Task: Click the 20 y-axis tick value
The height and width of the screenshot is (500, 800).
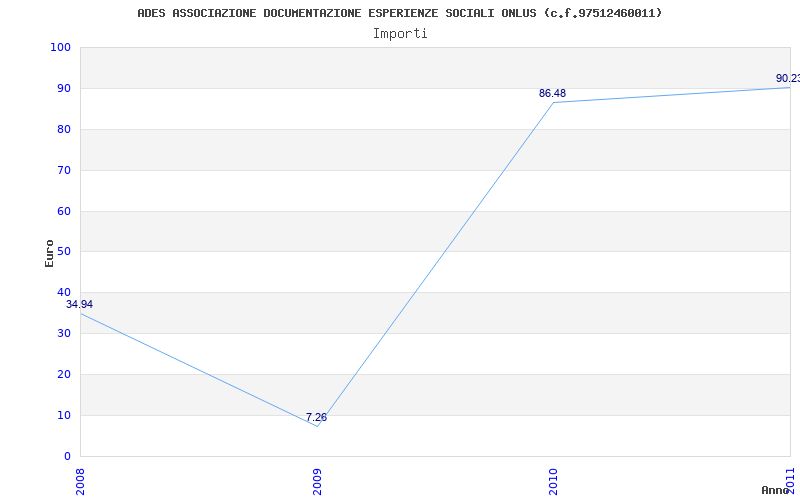Action: pyautogui.click(x=64, y=374)
